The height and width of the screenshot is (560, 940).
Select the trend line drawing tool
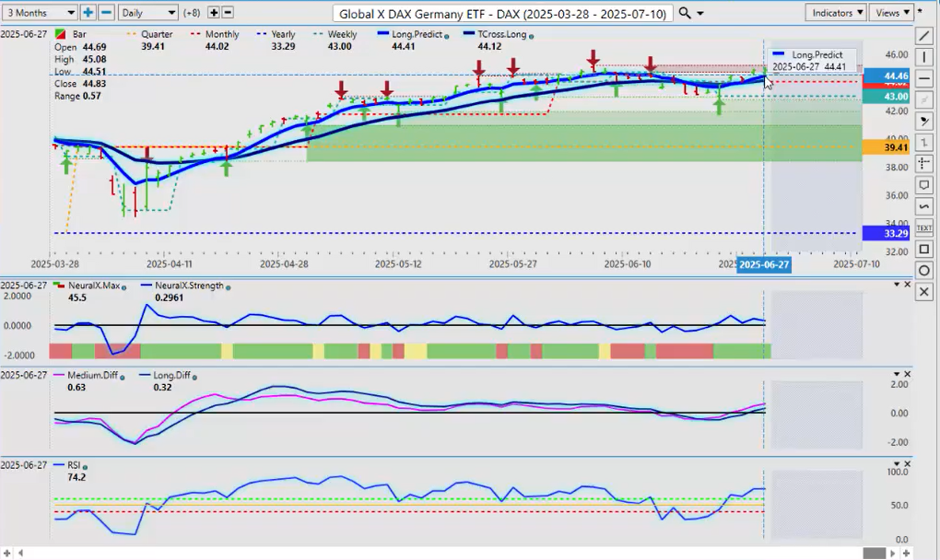click(925, 36)
